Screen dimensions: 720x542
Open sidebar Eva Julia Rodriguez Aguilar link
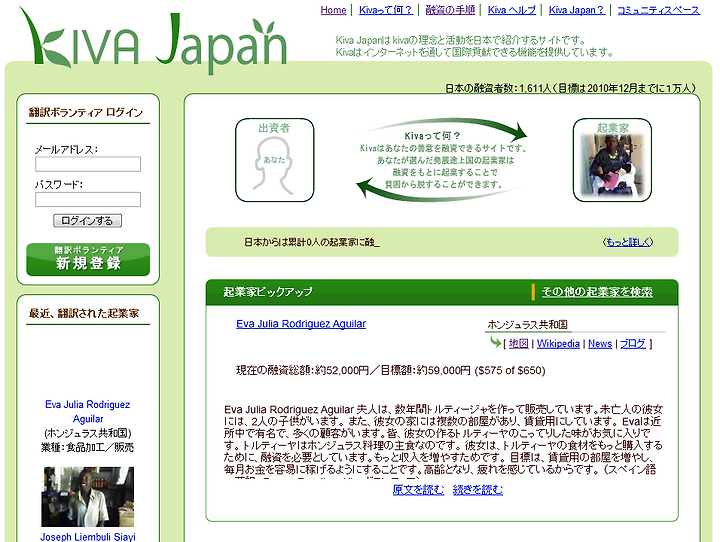pos(88,412)
